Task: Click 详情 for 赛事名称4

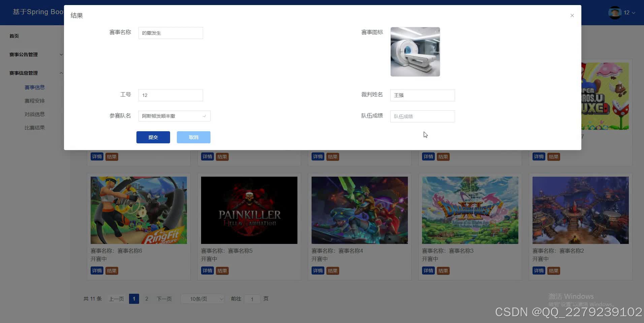Action: 318,271
